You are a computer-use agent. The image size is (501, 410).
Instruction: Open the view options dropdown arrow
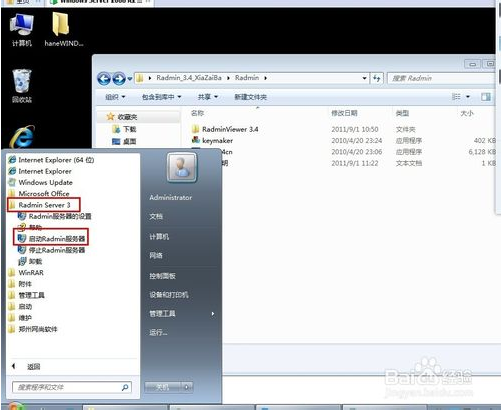pyautogui.click(x=468, y=97)
